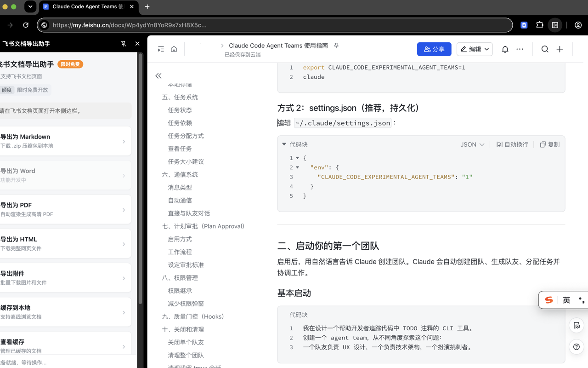The width and height of the screenshot is (588, 368).
Task: Select 导出附件 option
Action: click(65, 278)
